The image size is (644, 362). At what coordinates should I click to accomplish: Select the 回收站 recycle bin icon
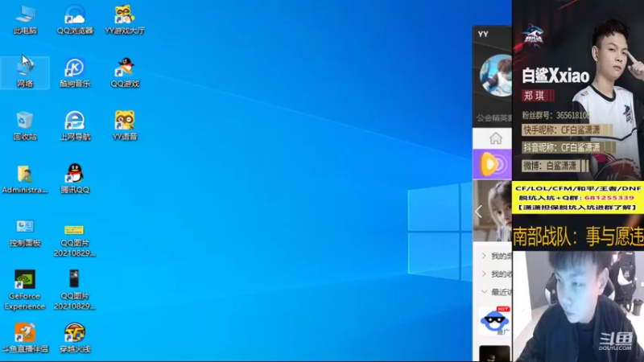25,125
